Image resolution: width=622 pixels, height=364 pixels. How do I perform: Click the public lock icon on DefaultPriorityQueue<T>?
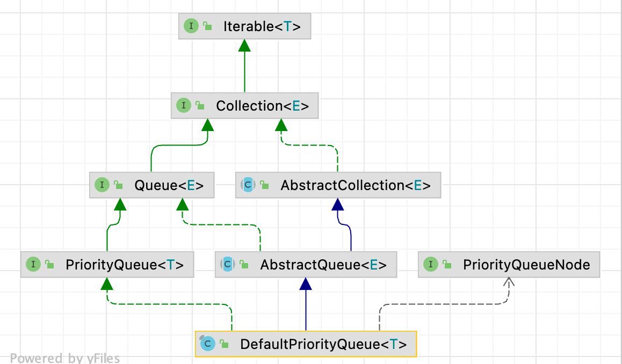coord(225,344)
